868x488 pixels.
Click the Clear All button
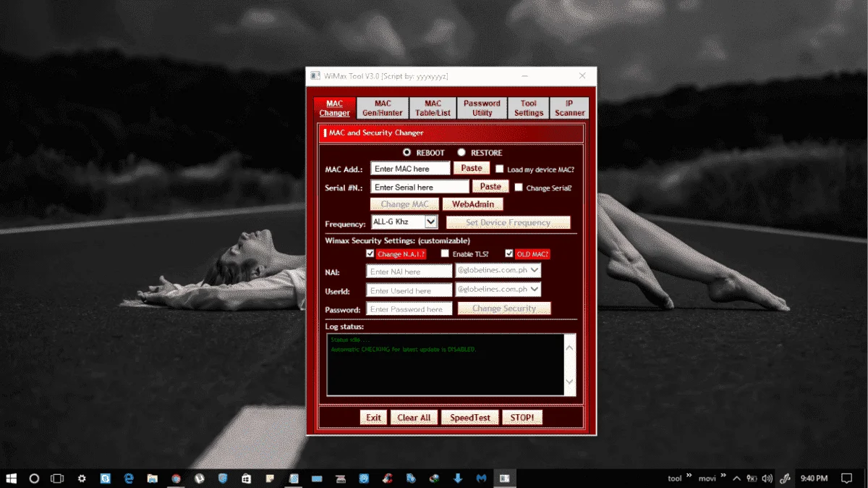click(414, 417)
